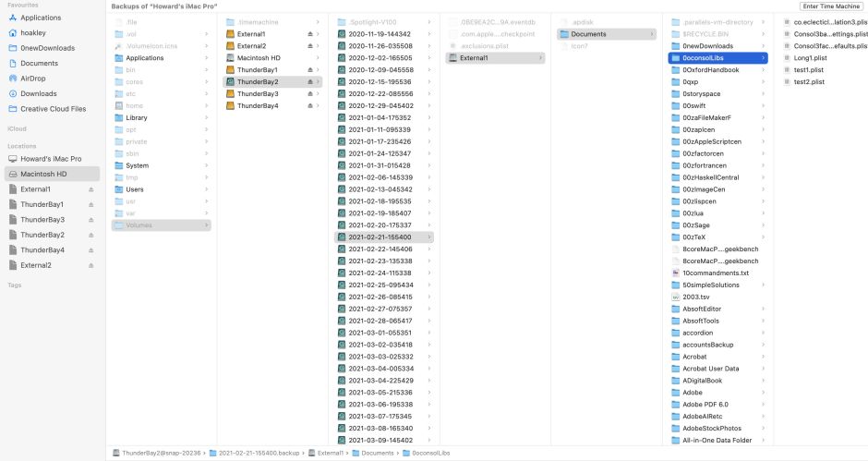Eject External1 in the volumes column
Screen dimensions: 868x461
310,34
